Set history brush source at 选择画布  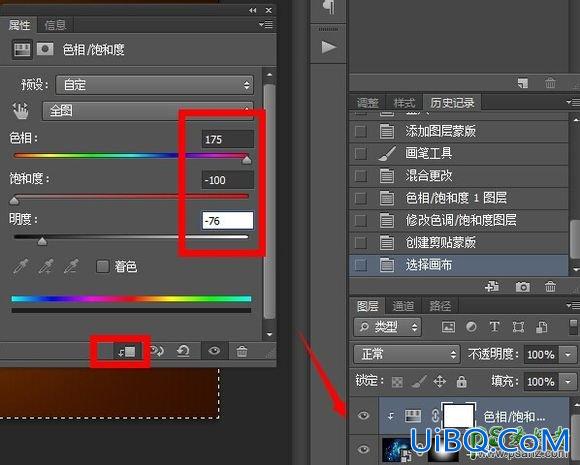tap(360, 265)
